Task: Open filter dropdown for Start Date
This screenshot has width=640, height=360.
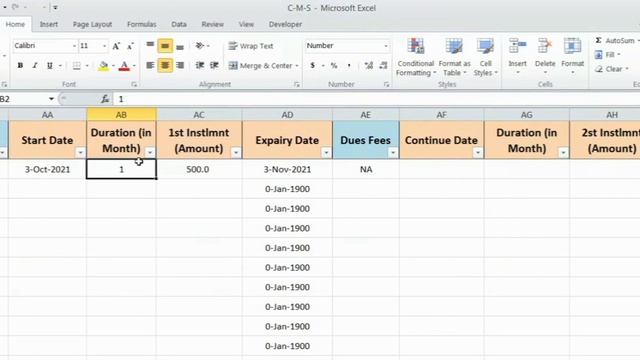Action: tap(80, 153)
